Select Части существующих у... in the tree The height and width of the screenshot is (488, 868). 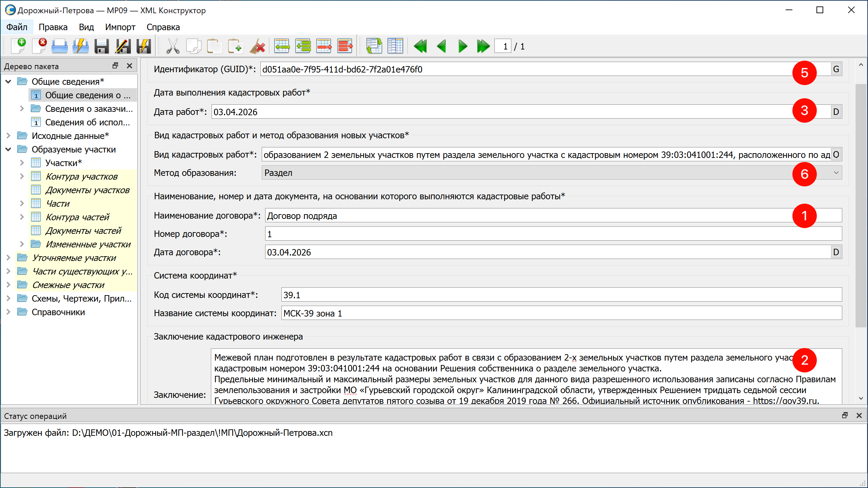click(x=82, y=271)
